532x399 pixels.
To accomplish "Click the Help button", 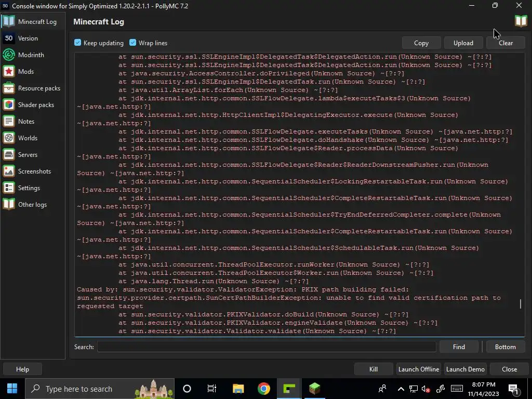I will point(23,369).
